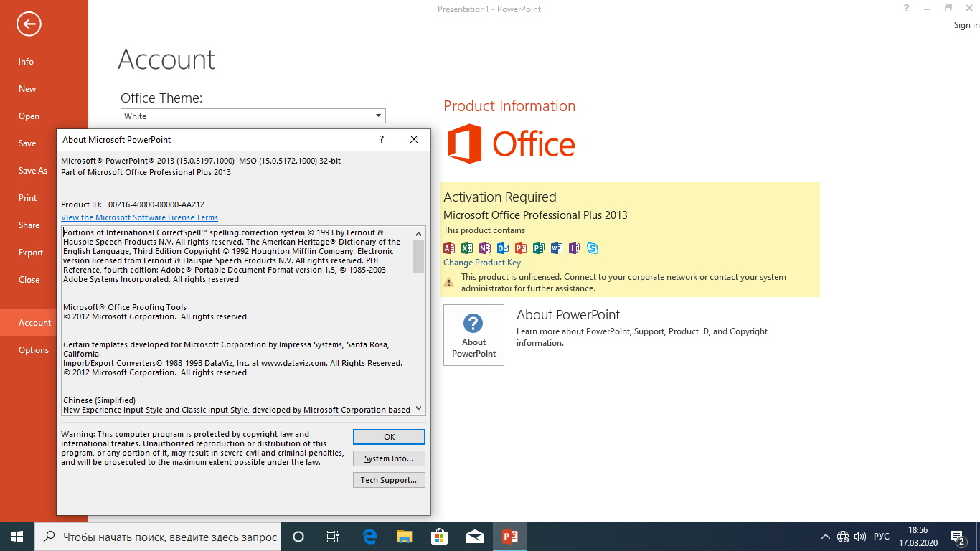Select Save in backstage menu
The width and height of the screenshot is (980, 551).
(x=29, y=143)
